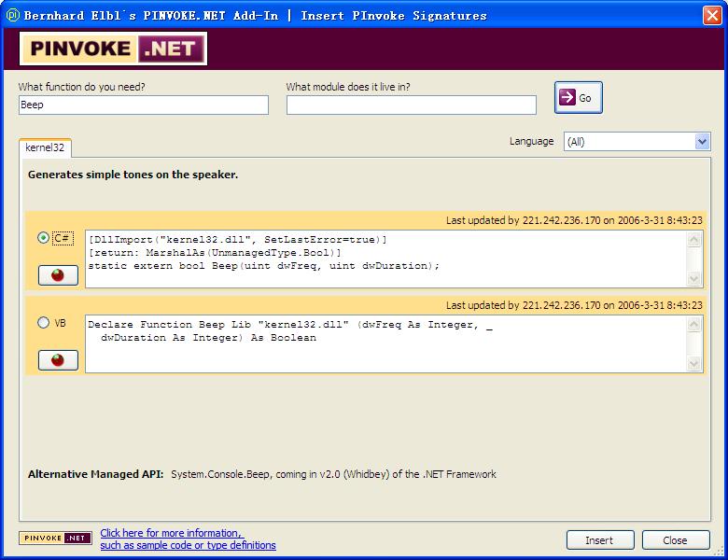
Task: Close the dialog with the red X
Action: (x=712, y=15)
